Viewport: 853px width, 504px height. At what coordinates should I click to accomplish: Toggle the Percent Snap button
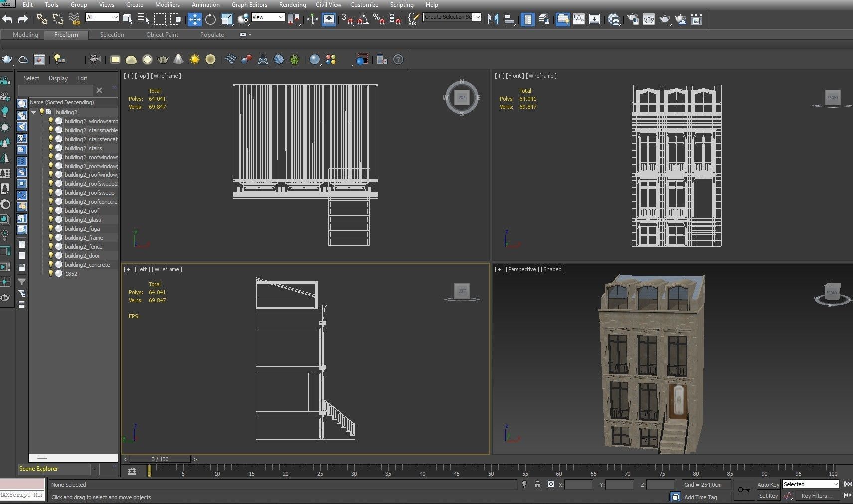pyautogui.click(x=379, y=19)
